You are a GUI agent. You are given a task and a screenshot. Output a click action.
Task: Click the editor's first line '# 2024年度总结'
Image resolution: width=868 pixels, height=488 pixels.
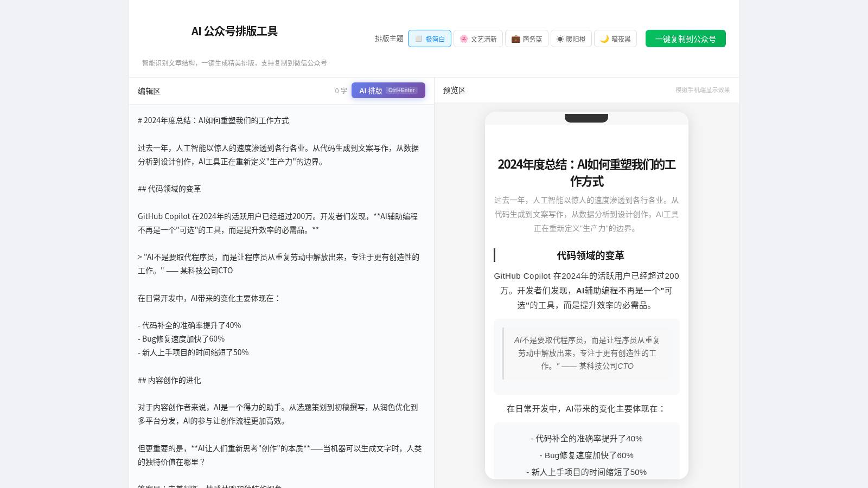point(213,120)
